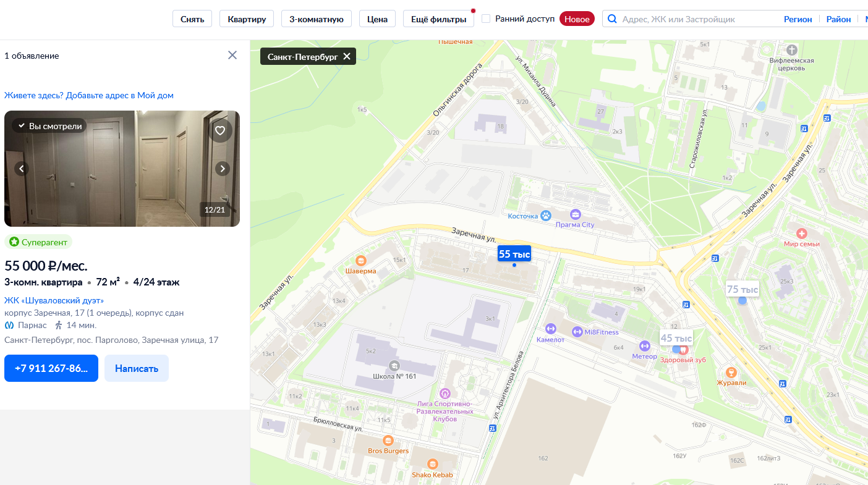This screenshot has height=485, width=868.
Task: Open Ещё фильтры for more filters
Action: click(438, 19)
